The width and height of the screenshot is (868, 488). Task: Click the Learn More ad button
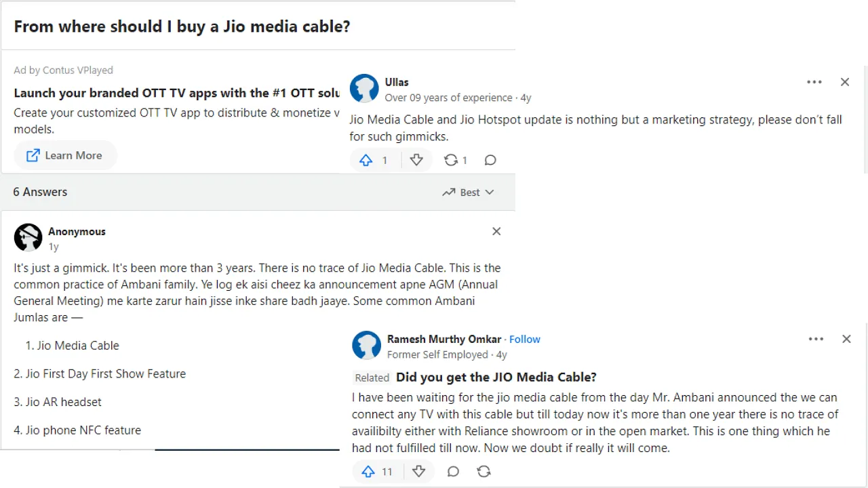coord(65,155)
